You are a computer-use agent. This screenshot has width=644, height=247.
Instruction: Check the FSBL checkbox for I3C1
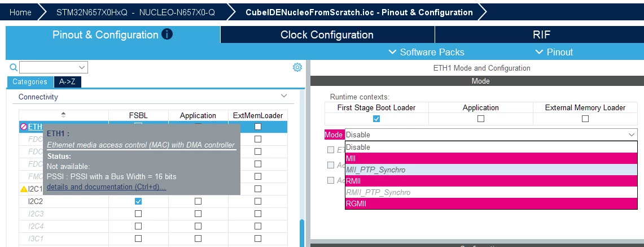138,239
